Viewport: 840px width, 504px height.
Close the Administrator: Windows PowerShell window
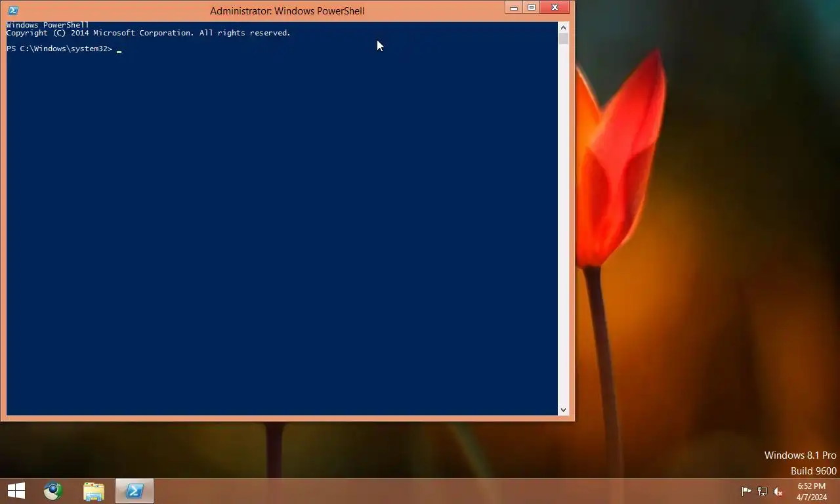coord(555,8)
